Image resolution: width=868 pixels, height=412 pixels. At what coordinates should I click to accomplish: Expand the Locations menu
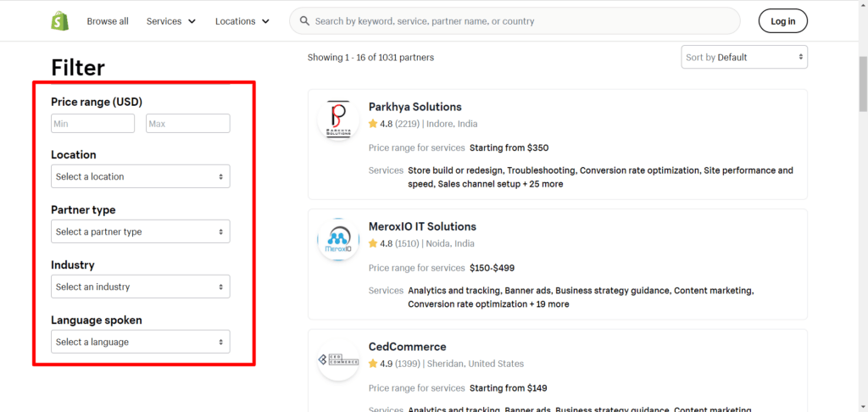(x=242, y=21)
